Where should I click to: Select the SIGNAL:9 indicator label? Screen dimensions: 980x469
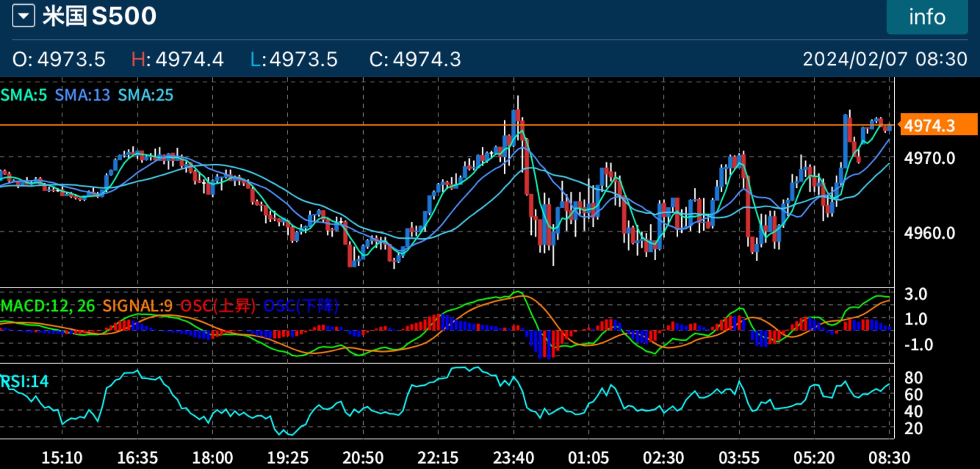[x=137, y=306]
